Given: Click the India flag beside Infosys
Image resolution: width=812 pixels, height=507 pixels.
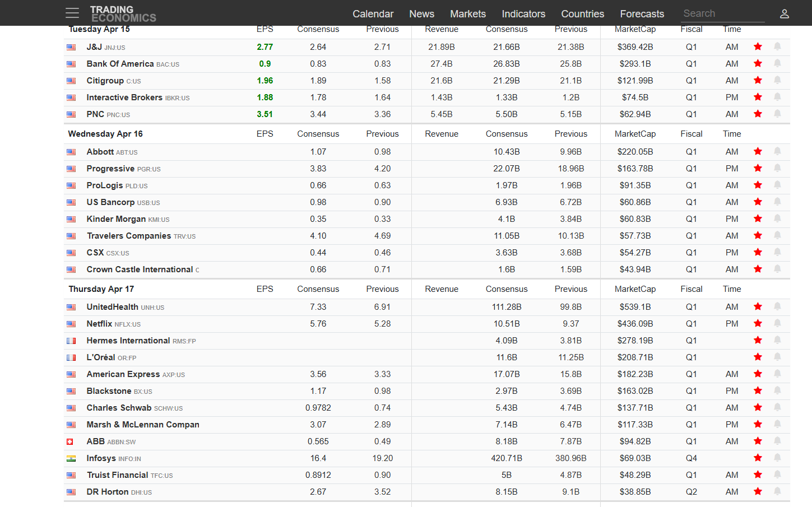Looking at the screenshot, I should pos(71,459).
